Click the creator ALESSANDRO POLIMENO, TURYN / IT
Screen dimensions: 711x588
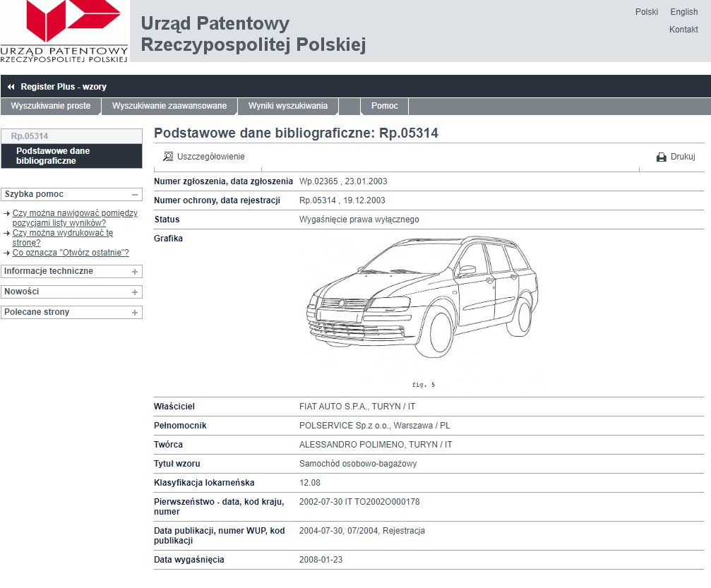pos(376,445)
